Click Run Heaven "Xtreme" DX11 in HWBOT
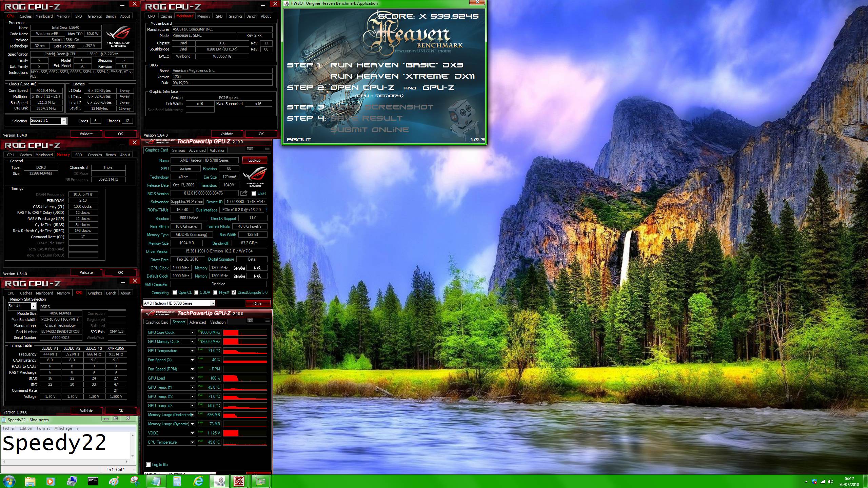 point(402,76)
